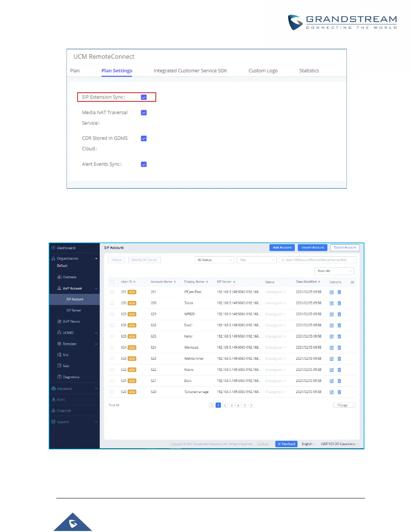Viewport: 411px width, 532px height.
Task: Open the From All dropdown
Action: coord(334,271)
